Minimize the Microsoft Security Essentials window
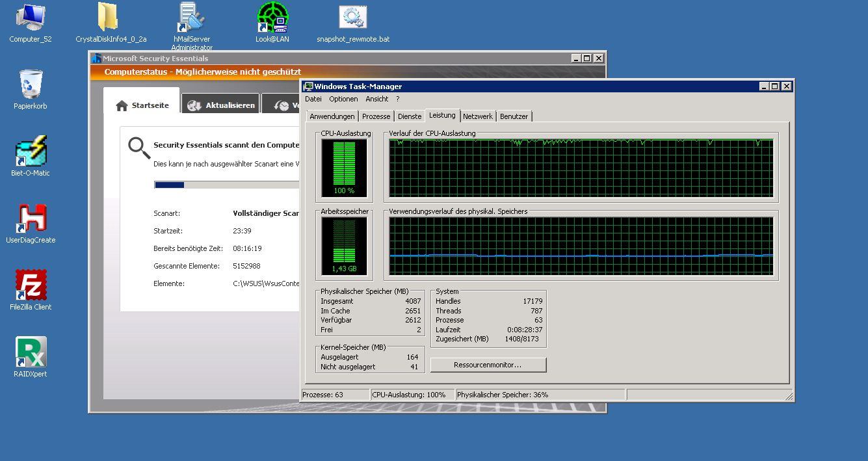Viewport: 868px width, 461px height. pos(576,59)
